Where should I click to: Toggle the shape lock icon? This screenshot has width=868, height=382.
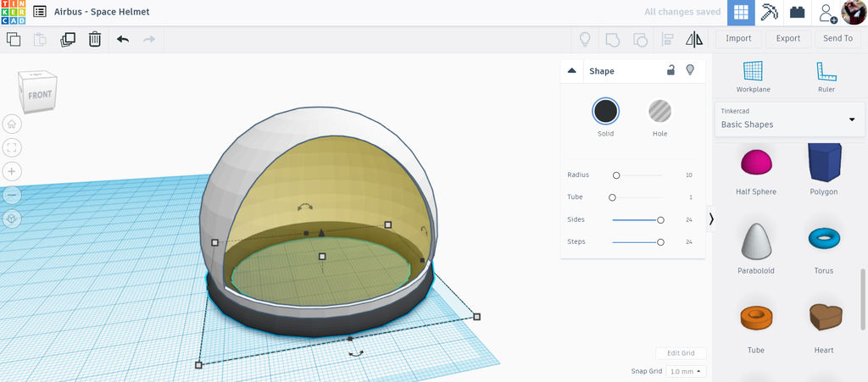point(670,70)
